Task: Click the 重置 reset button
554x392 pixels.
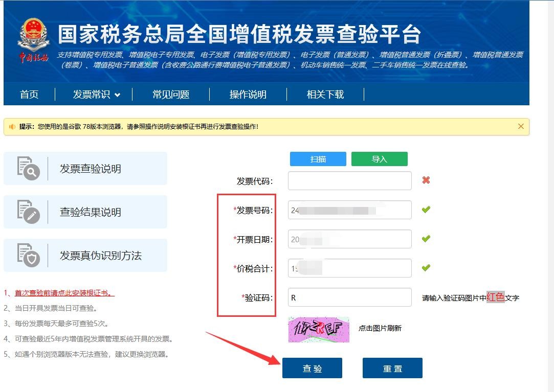Action: [392, 368]
